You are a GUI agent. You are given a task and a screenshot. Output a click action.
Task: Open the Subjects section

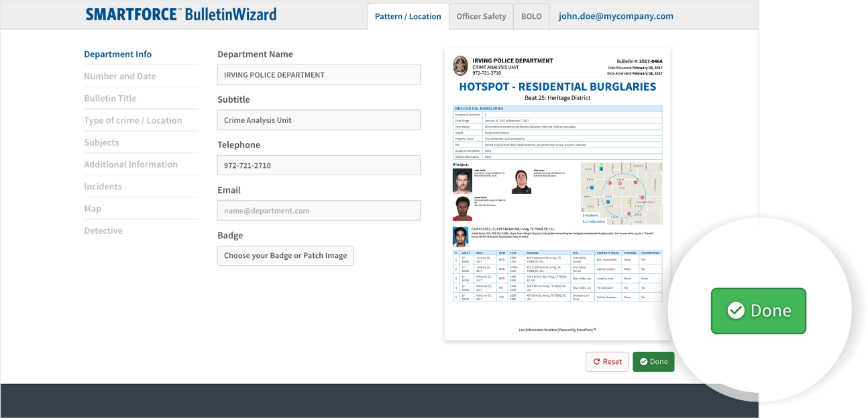click(x=101, y=142)
